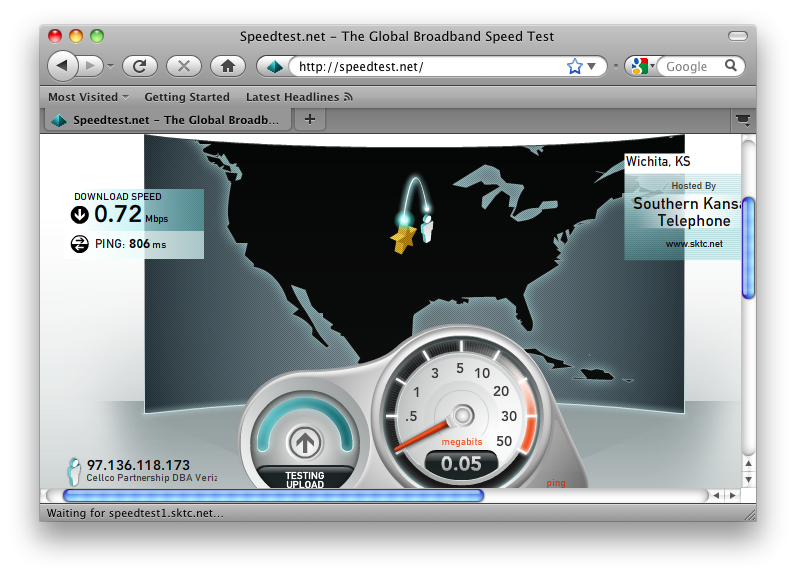Click the browser Forward arrow button
This screenshot has width=796, height=576.
click(x=91, y=66)
